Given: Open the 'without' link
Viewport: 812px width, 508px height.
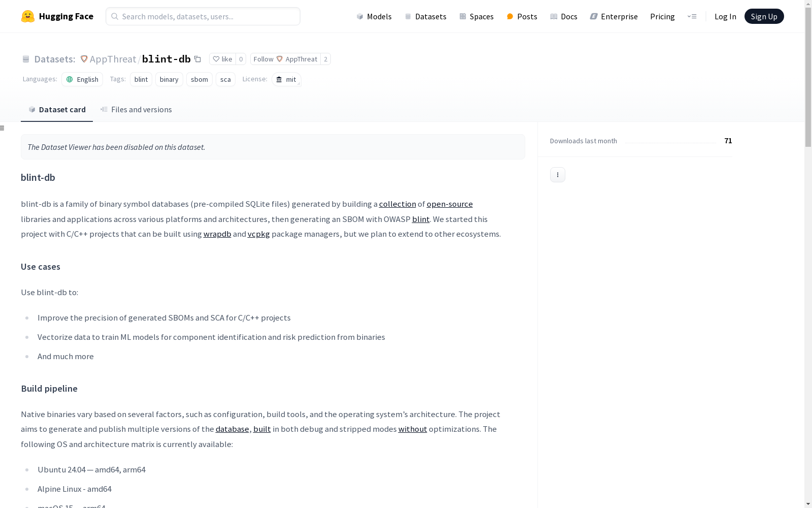Looking at the screenshot, I should [413, 429].
